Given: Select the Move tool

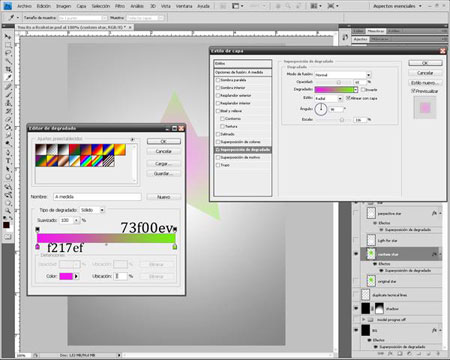Looking at the screenshot, I should click(7, 37).
